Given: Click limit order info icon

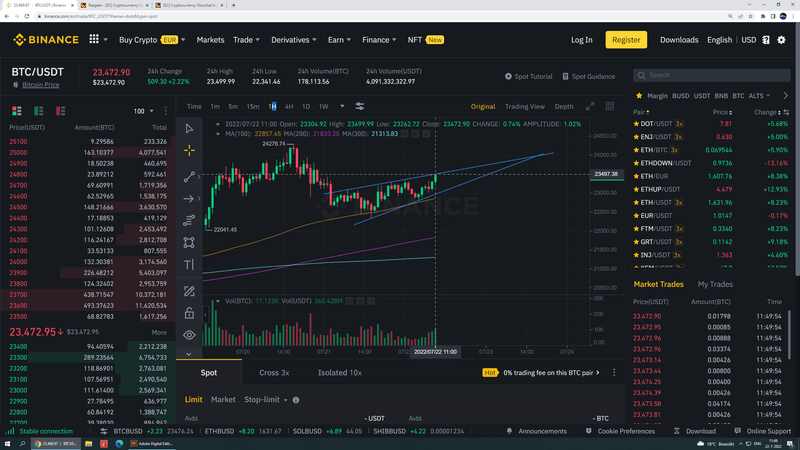Looking at the screenshot, I should tap(296, 400).
